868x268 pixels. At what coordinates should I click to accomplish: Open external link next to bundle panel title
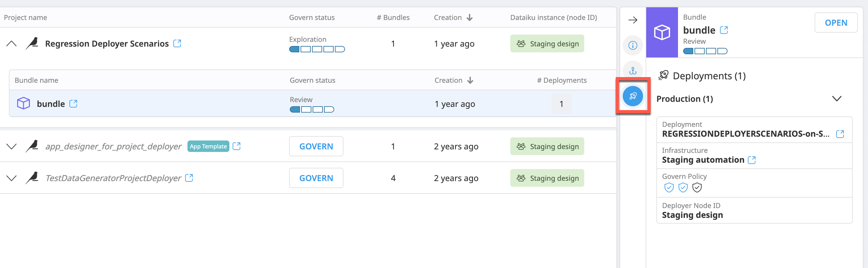tap(724, 30)
